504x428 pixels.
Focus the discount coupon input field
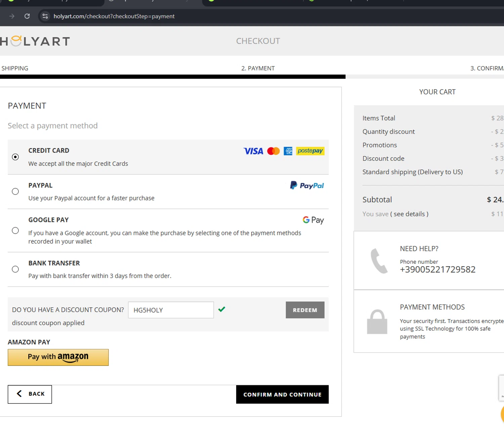(x=171, y=310)
